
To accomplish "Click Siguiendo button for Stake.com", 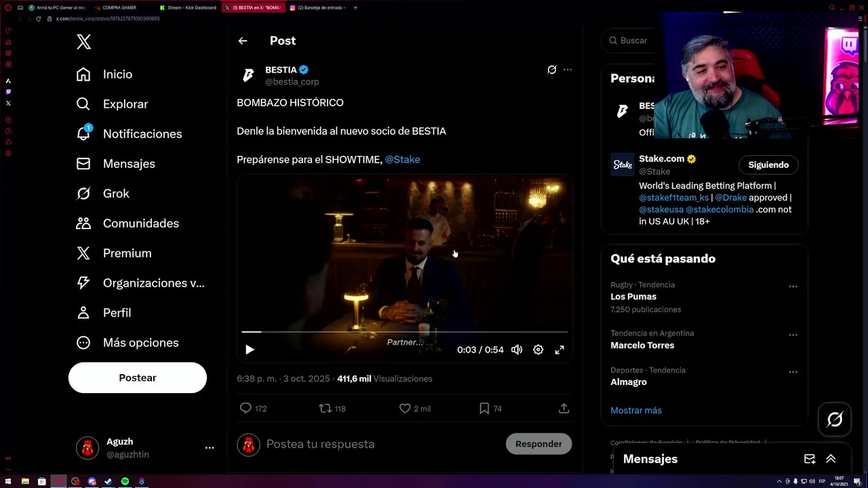I will coord(768,165).
